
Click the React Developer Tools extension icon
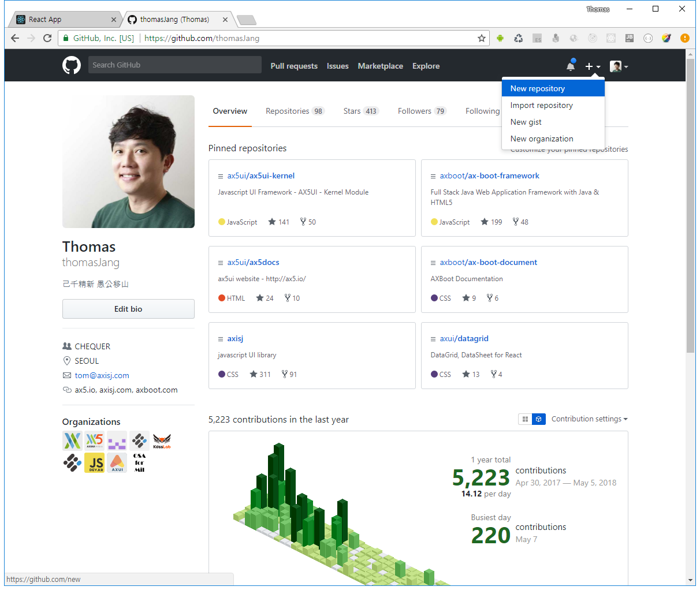[x=611, y=38]
